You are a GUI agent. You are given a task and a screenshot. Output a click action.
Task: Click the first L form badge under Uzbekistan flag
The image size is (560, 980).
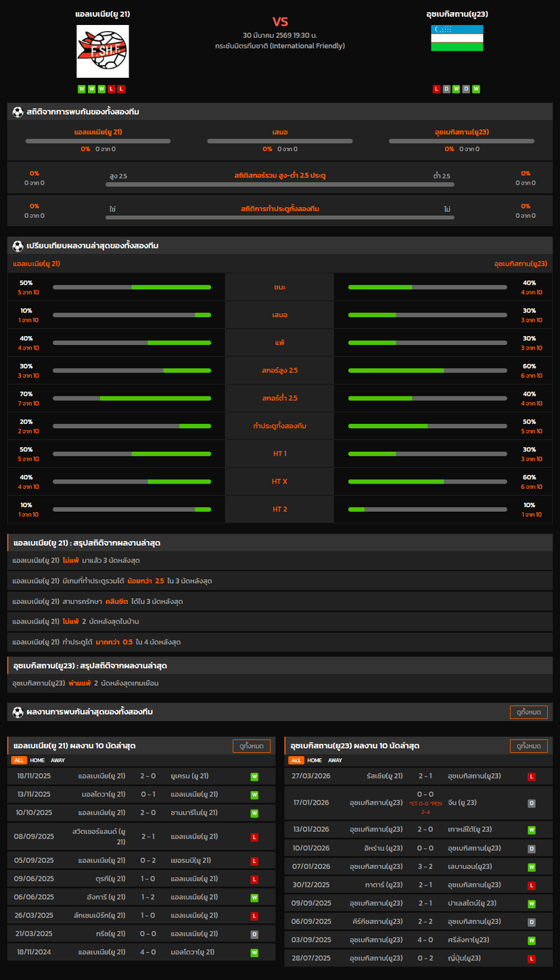click(436, 89)
